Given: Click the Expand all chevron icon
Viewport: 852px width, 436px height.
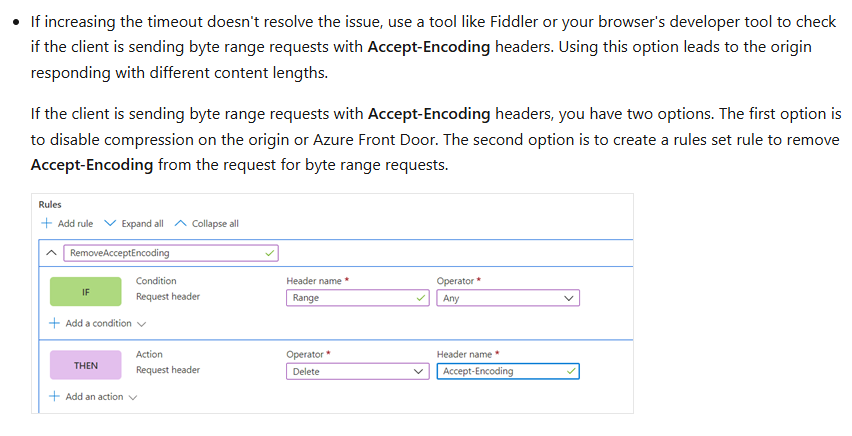Looking at the screenshot, I should pos(110,223).
